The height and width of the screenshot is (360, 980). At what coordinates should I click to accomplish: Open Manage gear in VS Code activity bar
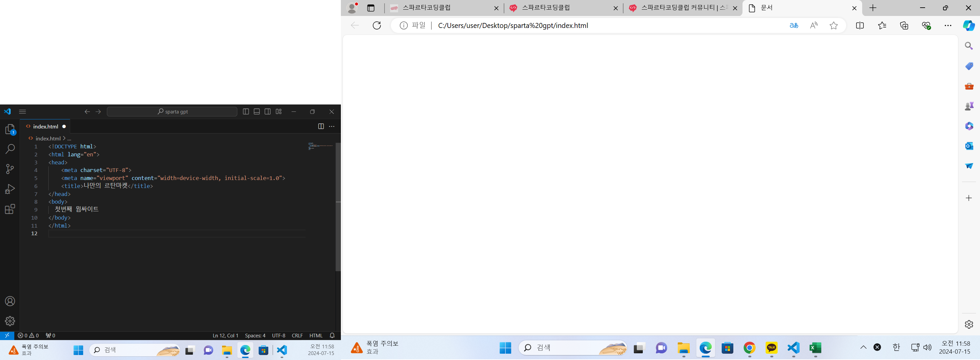tap(10, 321)
